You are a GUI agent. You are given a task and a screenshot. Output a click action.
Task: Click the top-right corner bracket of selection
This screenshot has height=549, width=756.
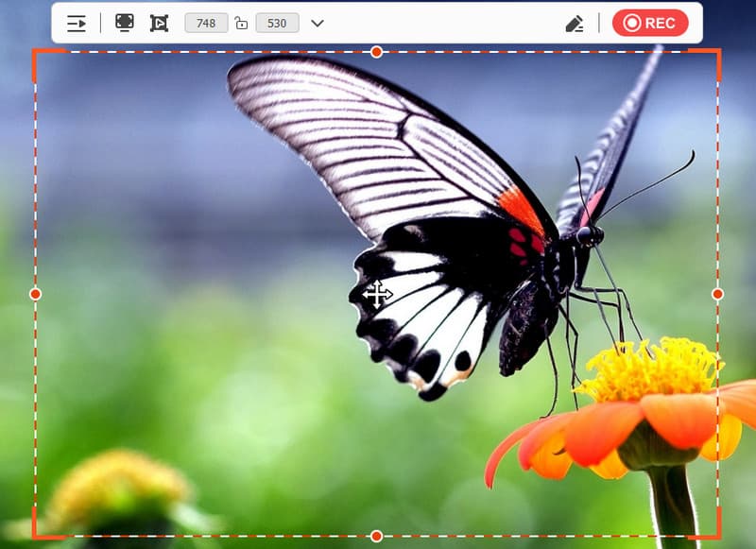717,53
